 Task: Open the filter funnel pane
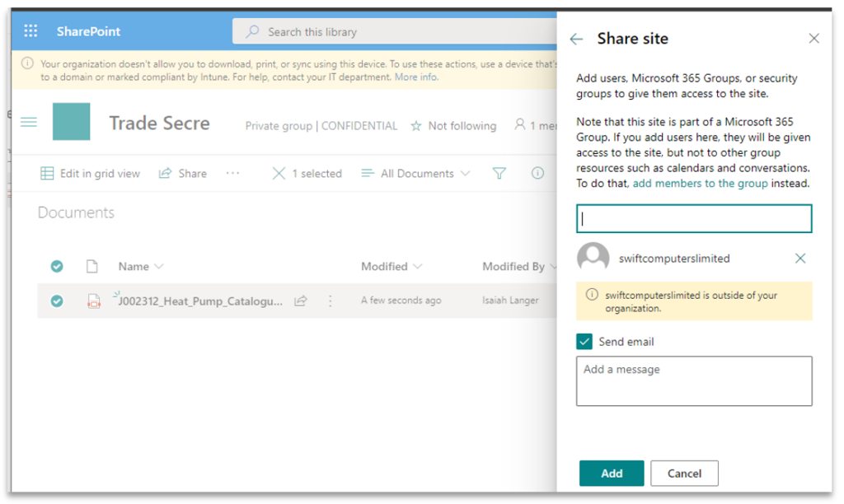[x=499, y=173]
